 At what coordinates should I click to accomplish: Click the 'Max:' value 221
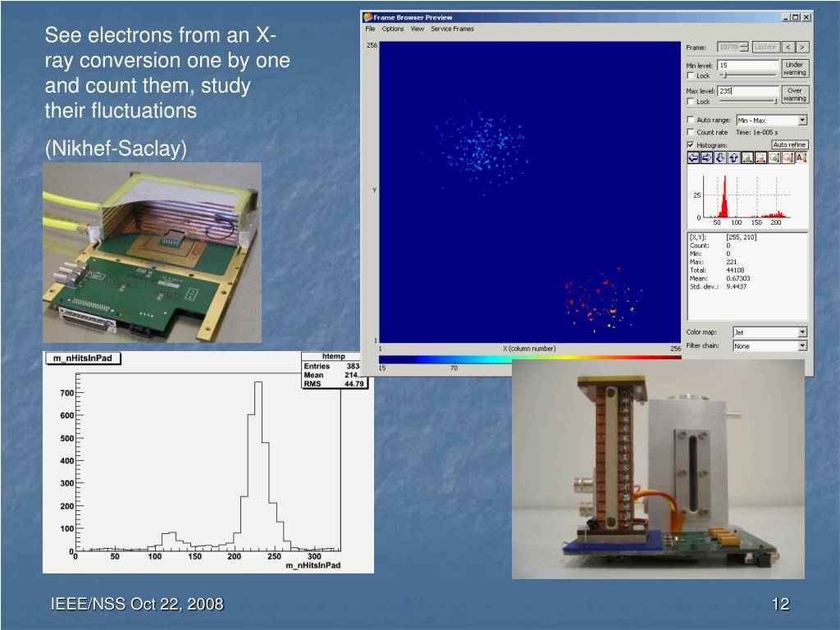pyautogui.click(x=731, y=262)
